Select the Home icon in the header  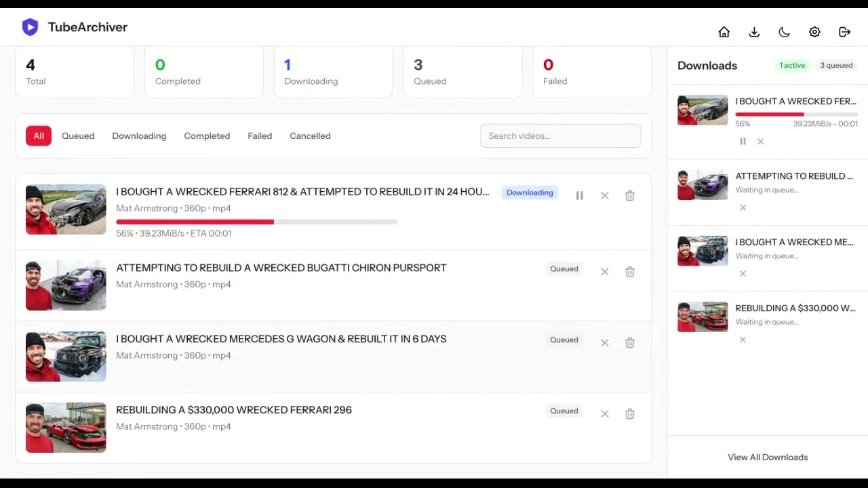coord(724,32)
